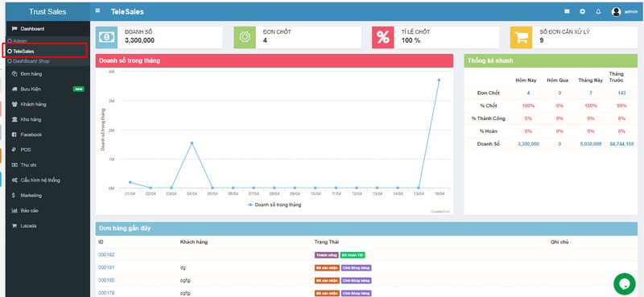Click the Đơn hàng gần đây panel header

[x=366, y=229]
